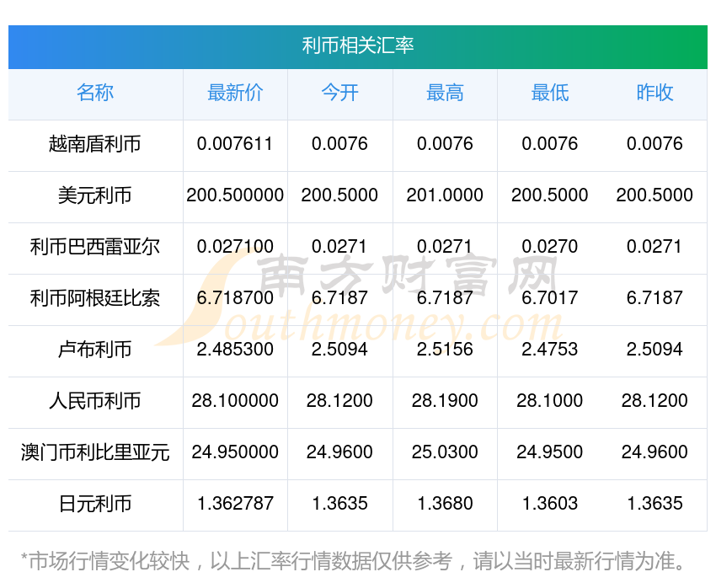Click 人民币利币 lowest value 28.1000

coord(550,401)
